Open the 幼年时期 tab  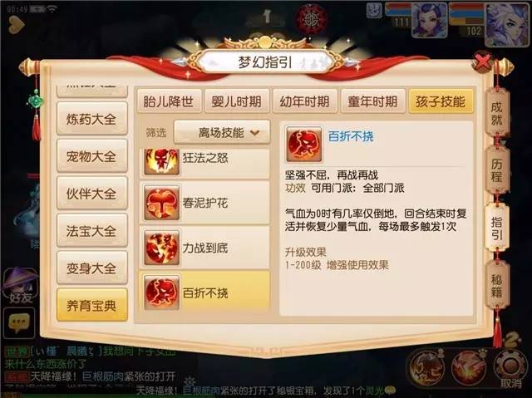(305, 101)
